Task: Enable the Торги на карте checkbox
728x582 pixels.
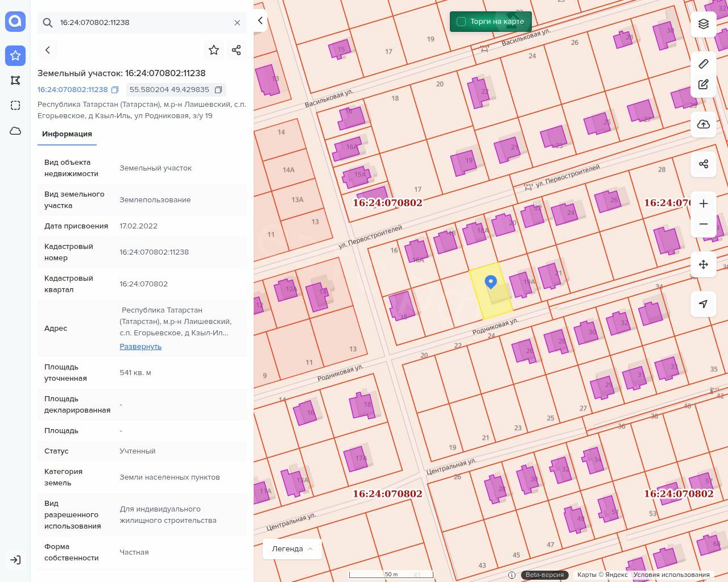Action: click(x=461, y=22)
